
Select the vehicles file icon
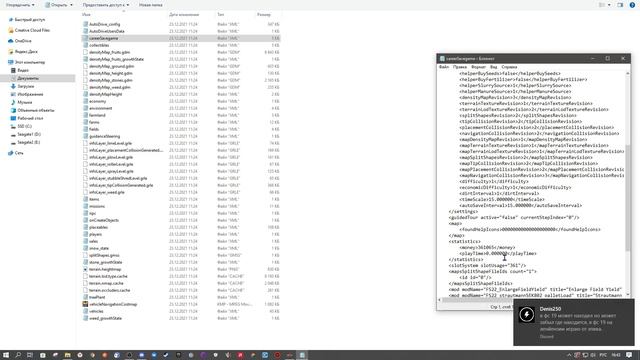(x=85, y=311)
